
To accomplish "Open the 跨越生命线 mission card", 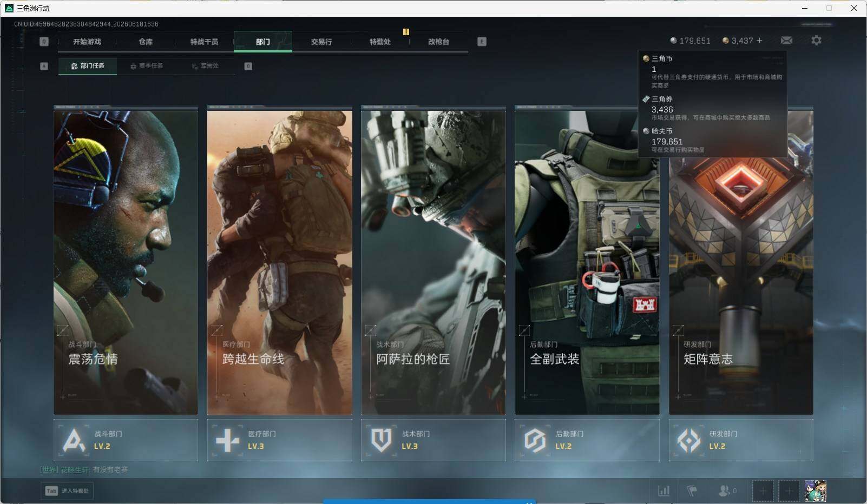I will tap(279, 261).
